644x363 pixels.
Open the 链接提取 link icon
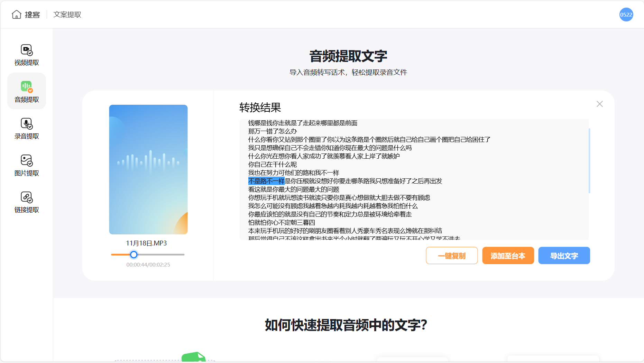coord(27,197)
